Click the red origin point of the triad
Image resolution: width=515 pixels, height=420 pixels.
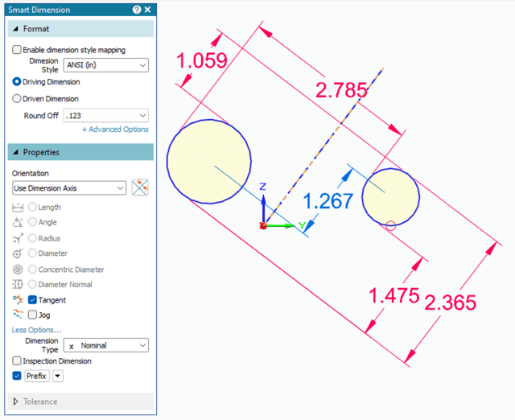pyautogui.click(x=263, y=225)
